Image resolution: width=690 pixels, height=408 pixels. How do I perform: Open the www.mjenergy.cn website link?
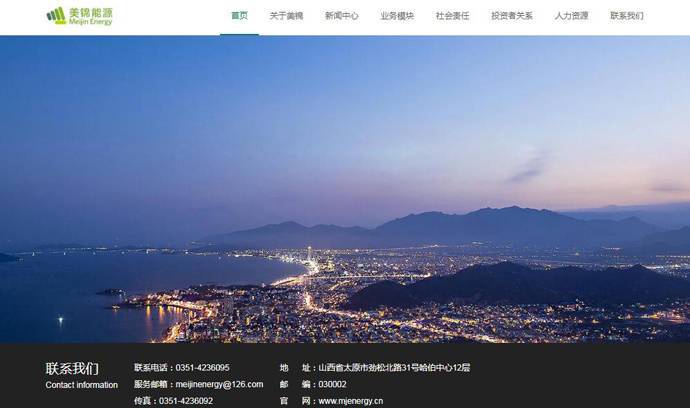[x=350, y=401]
